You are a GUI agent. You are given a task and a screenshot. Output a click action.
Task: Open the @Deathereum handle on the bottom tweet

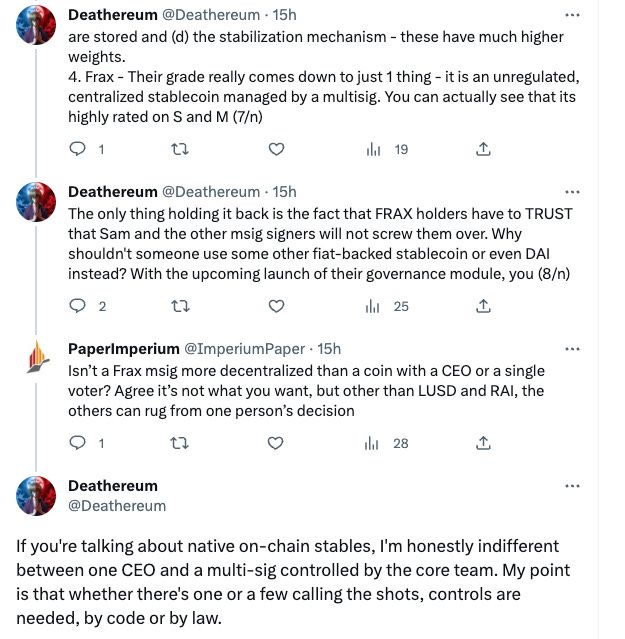click(x=117, y=505)
